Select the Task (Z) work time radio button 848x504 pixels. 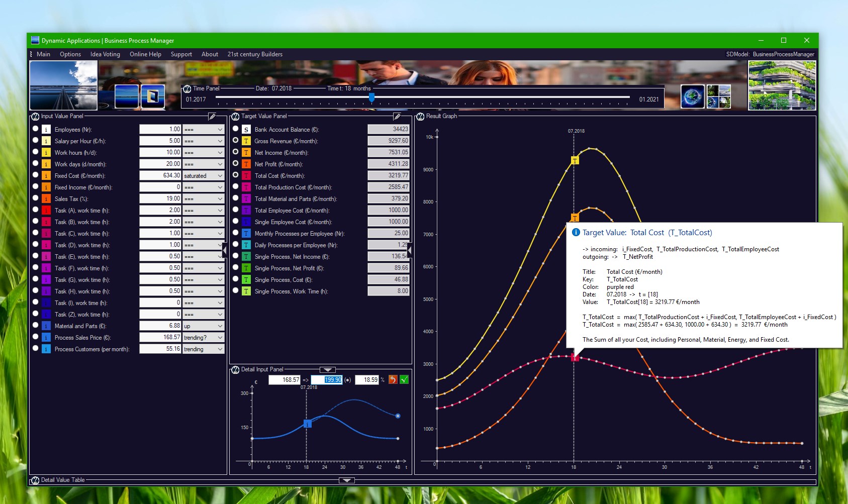click(35, 314)
